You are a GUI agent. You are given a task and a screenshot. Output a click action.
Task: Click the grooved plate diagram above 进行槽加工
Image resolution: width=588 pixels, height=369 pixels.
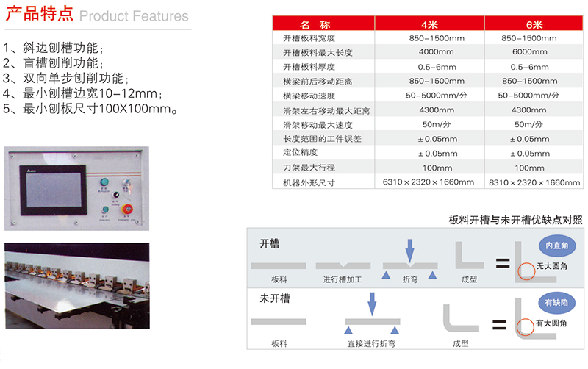point(343,266)
